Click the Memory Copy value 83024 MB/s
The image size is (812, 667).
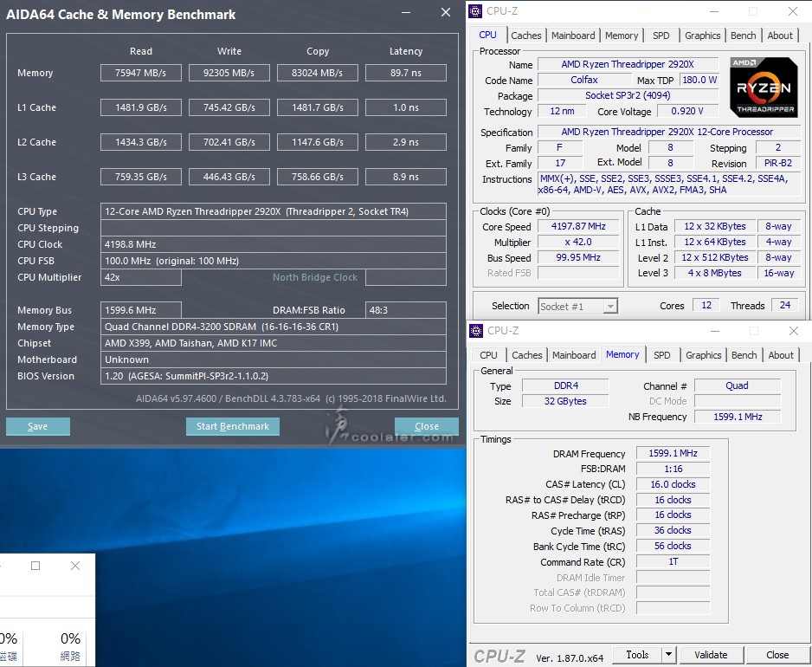pos(318,73)
